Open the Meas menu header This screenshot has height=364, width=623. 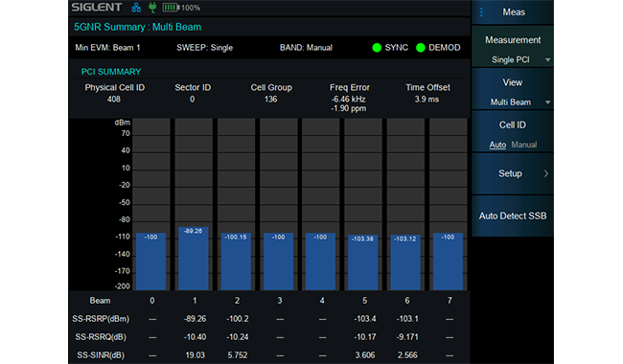[x=513, y=12]
